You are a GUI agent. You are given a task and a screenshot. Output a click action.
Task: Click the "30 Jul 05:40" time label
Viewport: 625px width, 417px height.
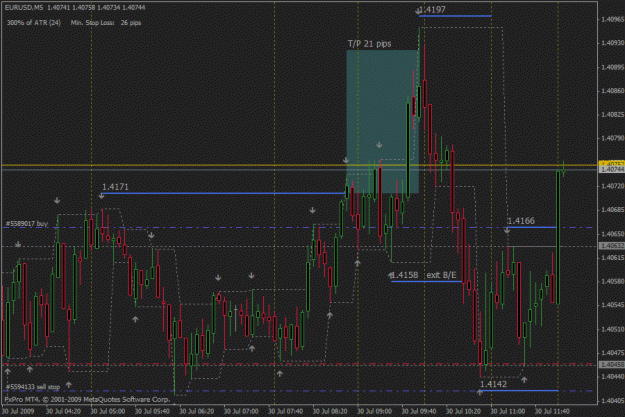[x=152, y=411]
